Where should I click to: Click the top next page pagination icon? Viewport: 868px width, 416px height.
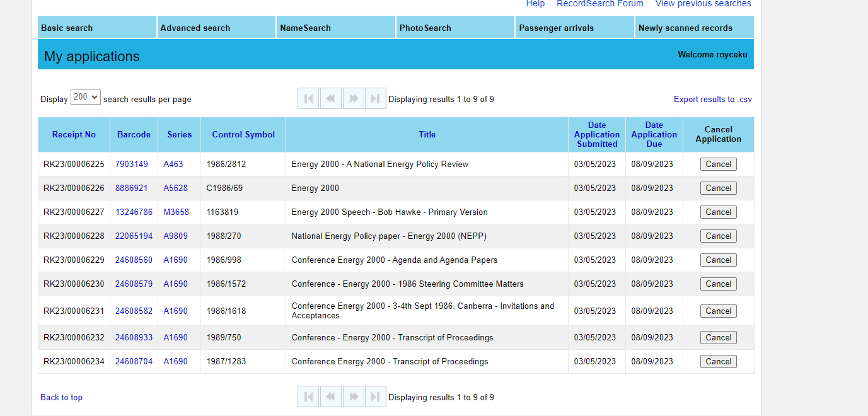354,98
